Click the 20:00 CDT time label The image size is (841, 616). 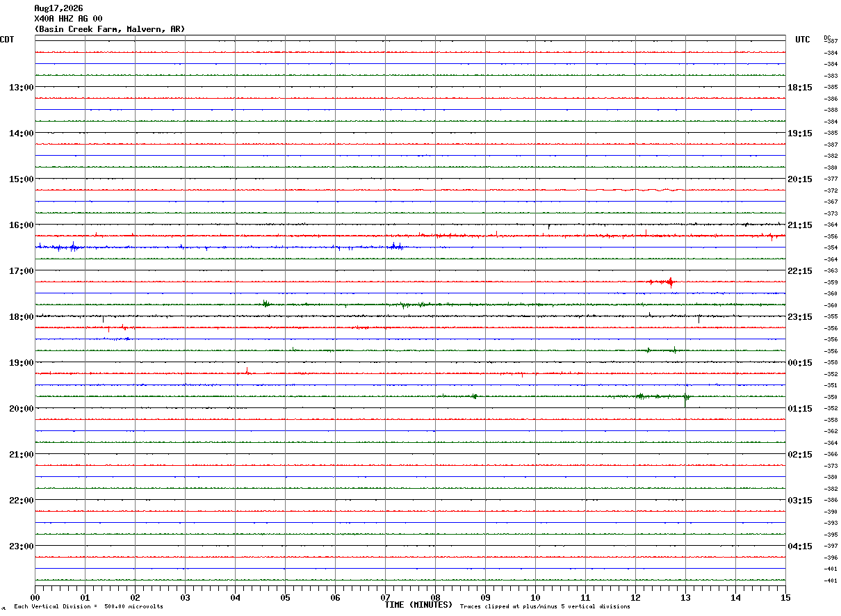pyautogui.click(x=21, y=408)
